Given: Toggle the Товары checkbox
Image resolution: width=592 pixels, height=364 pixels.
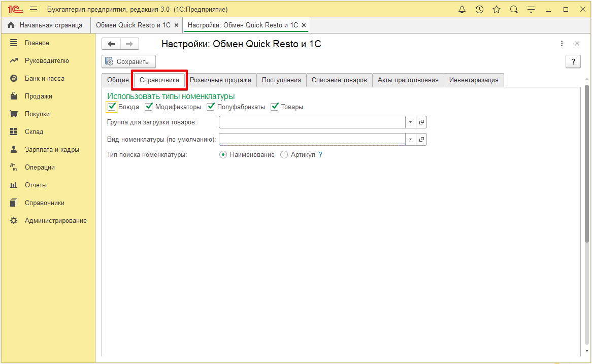Looking at the screenshot, I should 275,107.
